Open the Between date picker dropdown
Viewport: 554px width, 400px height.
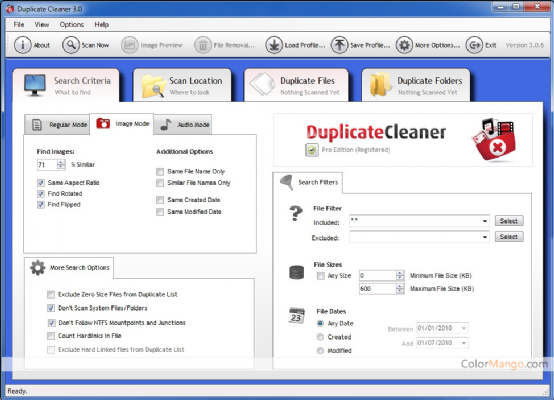tap(464, 328)
